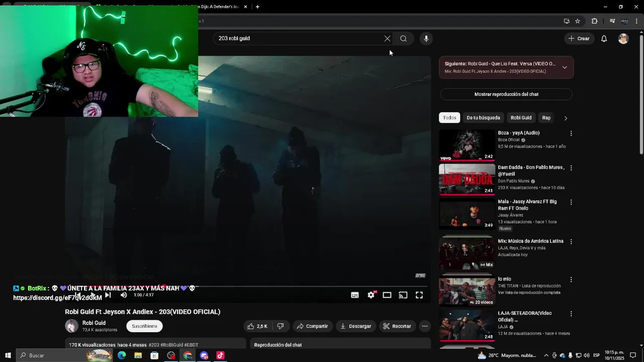Select the De tu búsqueda chip
This screenshot has height=362, width=644.
click(483, 118)
